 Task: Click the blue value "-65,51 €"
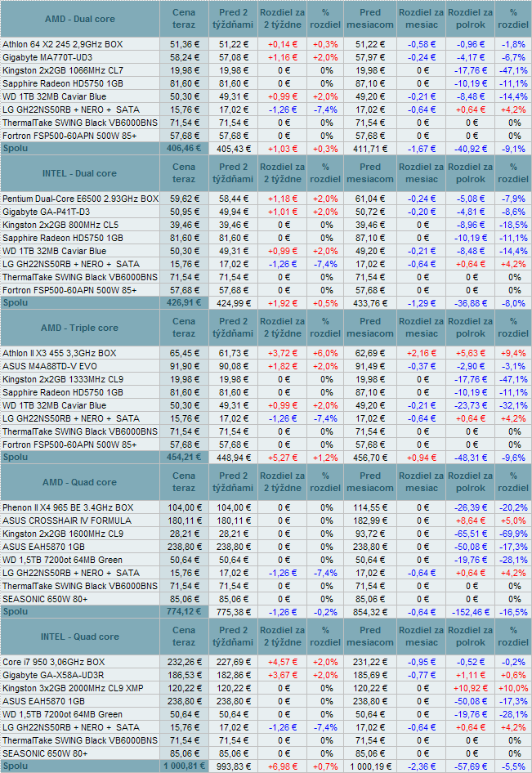[471, 534]
